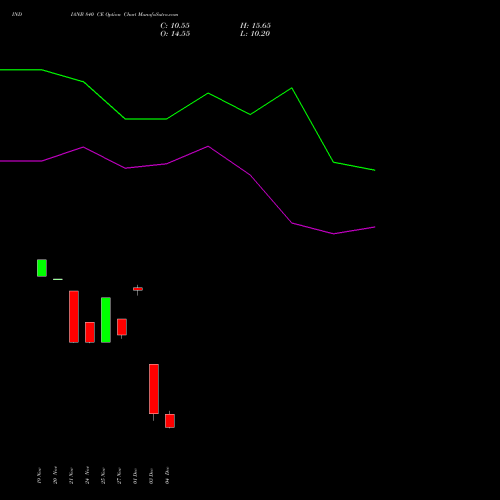Click the tall green candlestick for 25 Nov
Image resolution: width=500 pixels, height=500 pixels.
106,320
